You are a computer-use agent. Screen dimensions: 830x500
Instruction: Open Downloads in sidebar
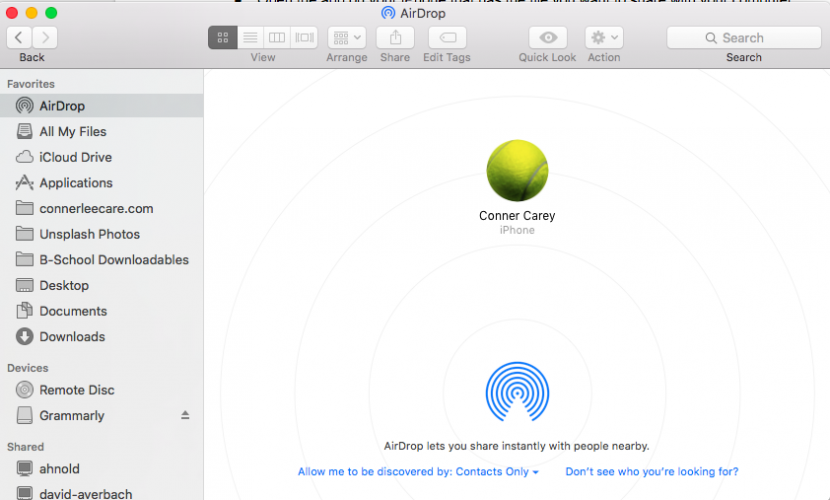102,337
